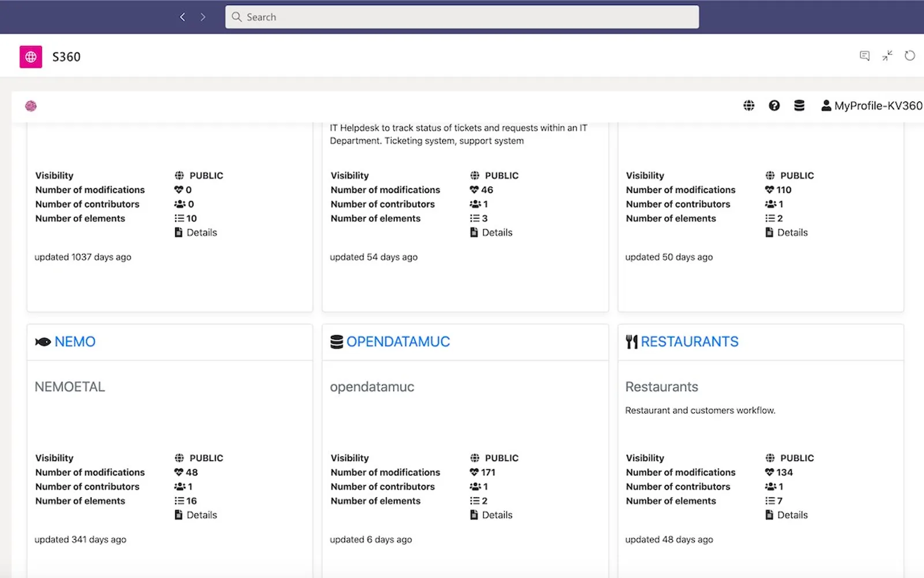Click 'updated 6 days ago' text
Viewport: 924px width, 578px height.
point(371,539)
